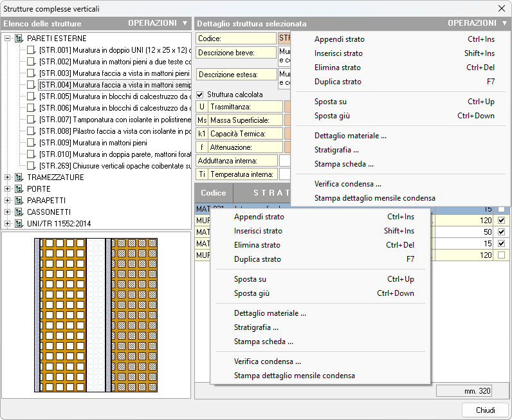Toggle the Struttura calcolata checkbox
This screenshot has width=512, height=420.
pos(200,95)
